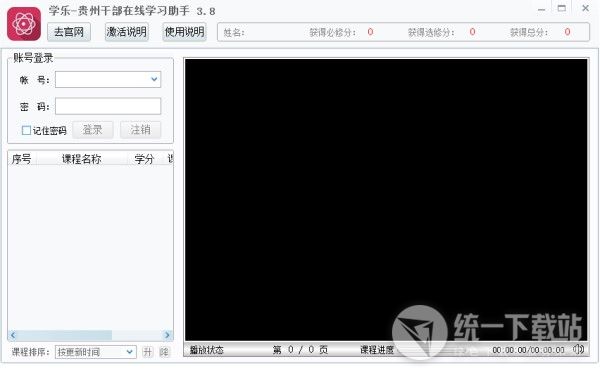Click the black video playback area
The width and height of the screenshot is (600, 378).
pyautogui.click(x=386, y=199)
